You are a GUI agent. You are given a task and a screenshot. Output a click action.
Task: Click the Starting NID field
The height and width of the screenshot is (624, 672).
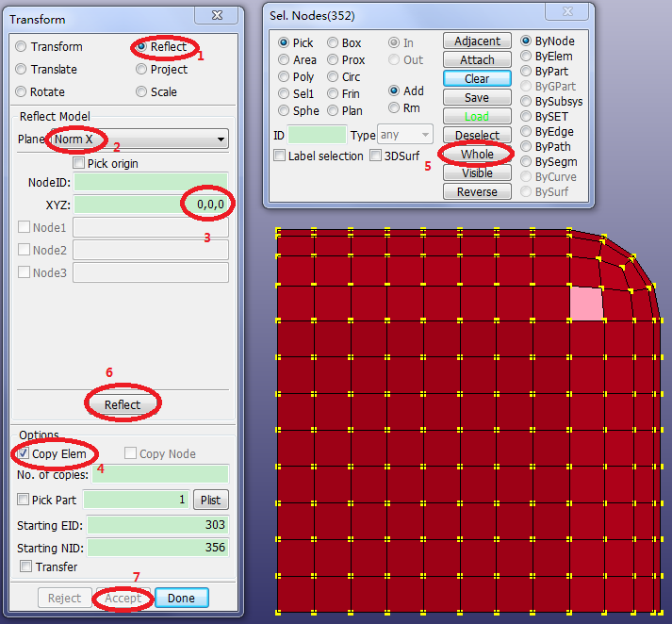point(158,548)
